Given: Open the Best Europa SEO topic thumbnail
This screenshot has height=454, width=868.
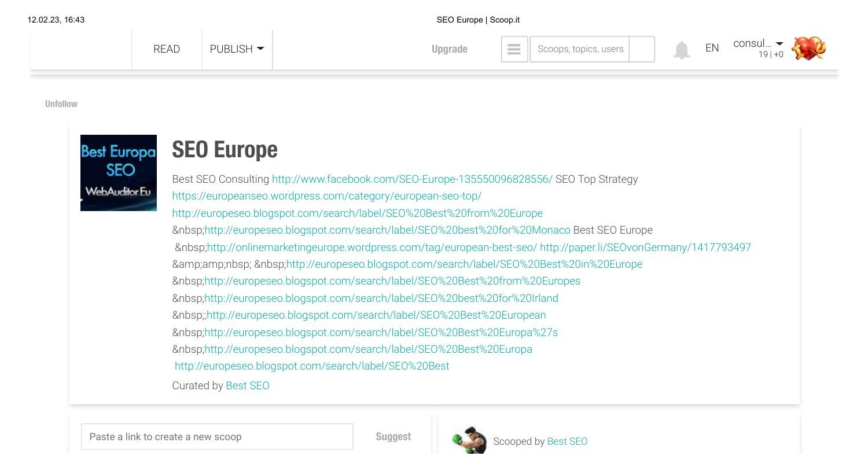Looking at the screenshot, I should tap(118, 172).
